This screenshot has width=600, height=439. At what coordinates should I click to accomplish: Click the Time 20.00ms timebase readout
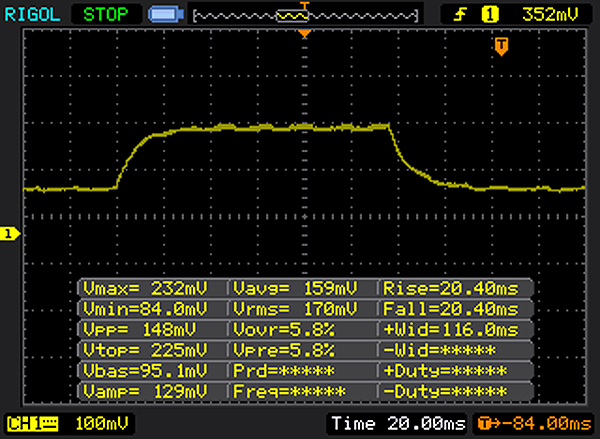[398, 424]
